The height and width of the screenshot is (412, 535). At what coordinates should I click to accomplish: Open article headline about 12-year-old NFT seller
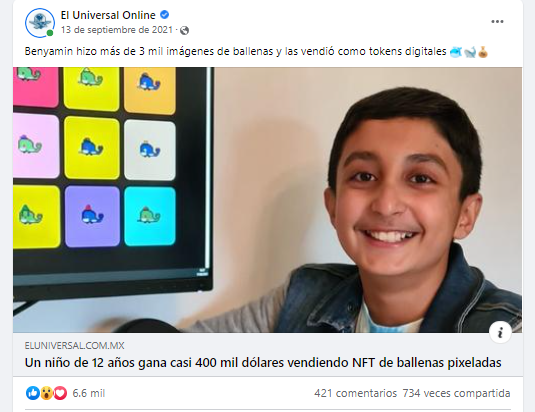tap(263, 363)
